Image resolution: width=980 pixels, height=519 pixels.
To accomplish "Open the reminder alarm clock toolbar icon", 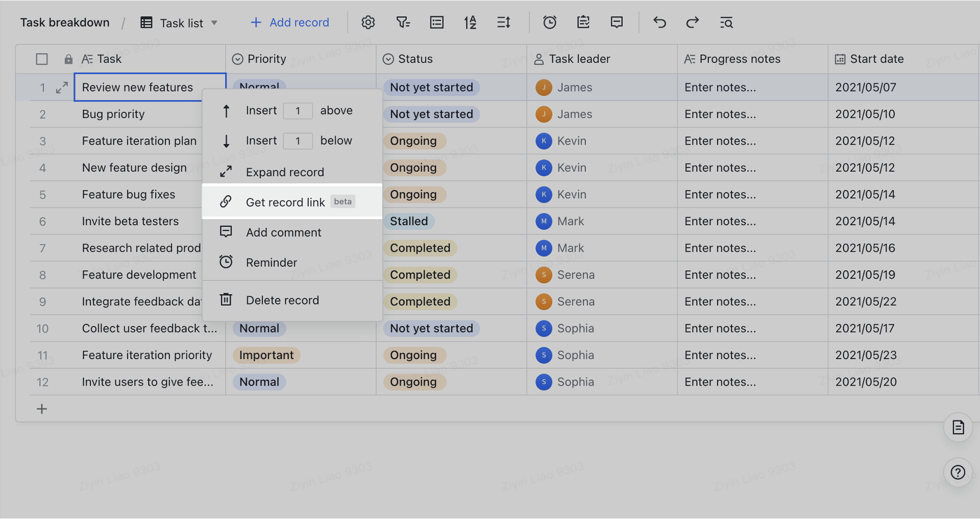I will point(550,22).
